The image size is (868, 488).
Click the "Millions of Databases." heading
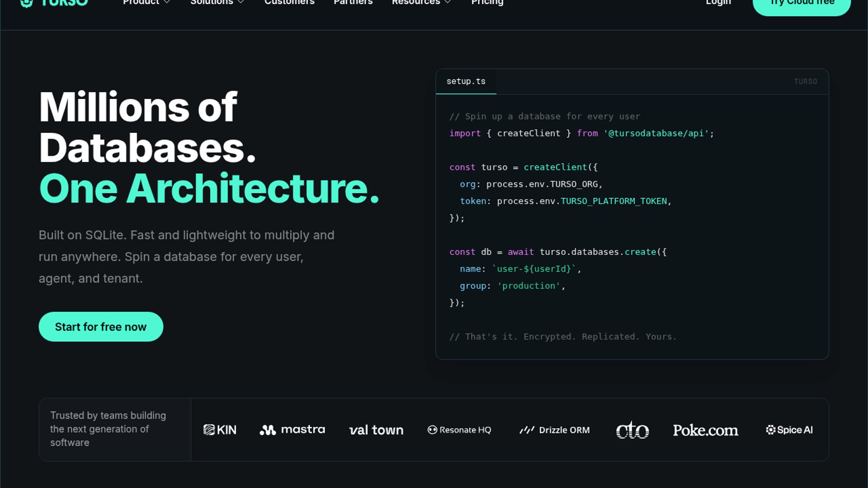coord(147,127)
